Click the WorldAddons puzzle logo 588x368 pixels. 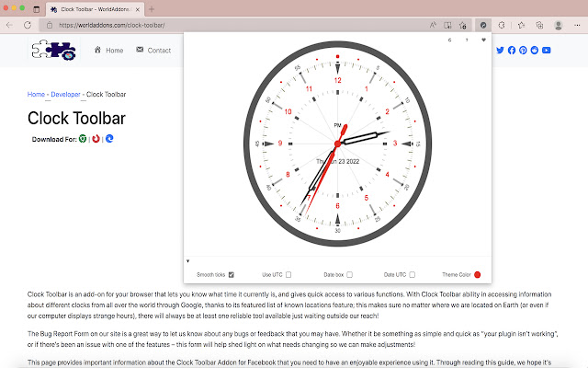(53, 50)
